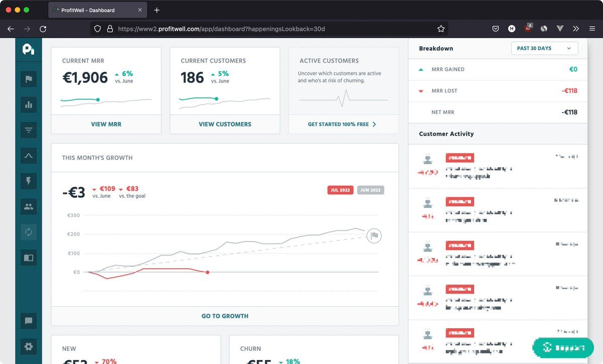Open the Past 30 Days dropdown
The height and width of the screenshot is (364, 603).
click(x=544, y=48)
